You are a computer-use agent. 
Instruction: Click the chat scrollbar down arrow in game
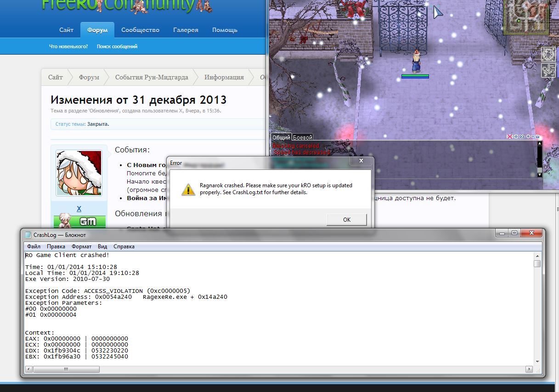tap(539, 174)
